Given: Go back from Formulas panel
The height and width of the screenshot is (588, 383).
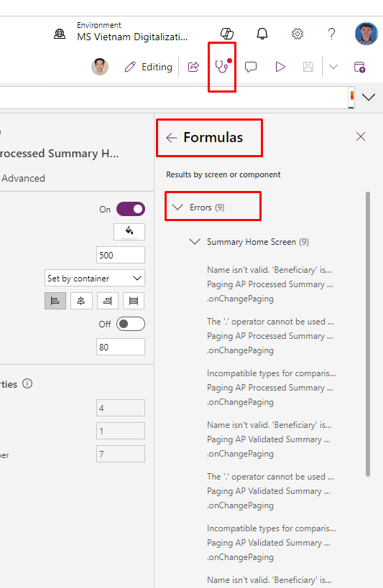Looking at the screenshot, I should pos(172,138).
